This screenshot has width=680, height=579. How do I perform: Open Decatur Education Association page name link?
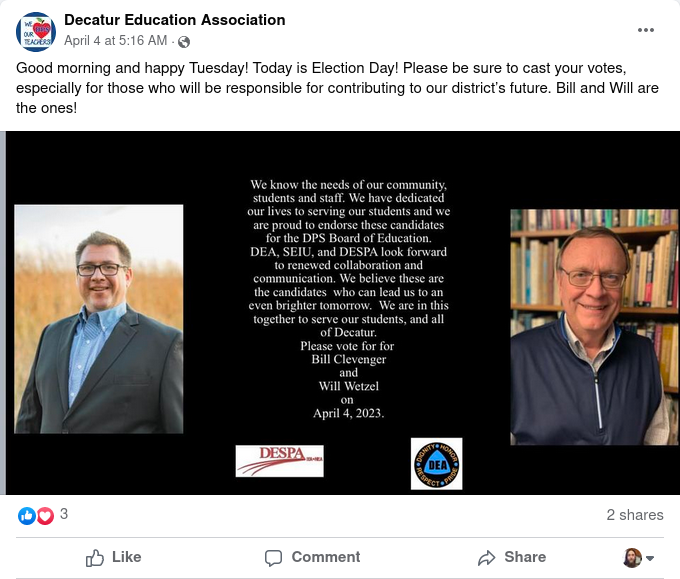(x=175, y=20)
